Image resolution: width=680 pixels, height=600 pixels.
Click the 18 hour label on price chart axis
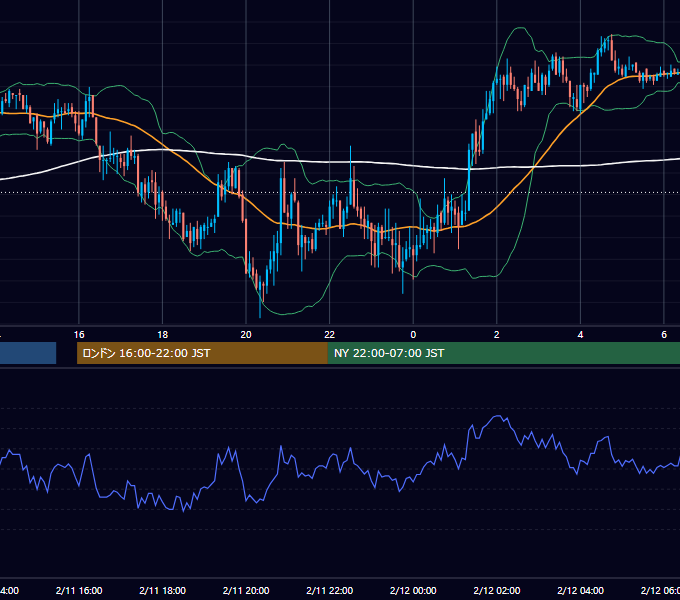pos(162,335)
